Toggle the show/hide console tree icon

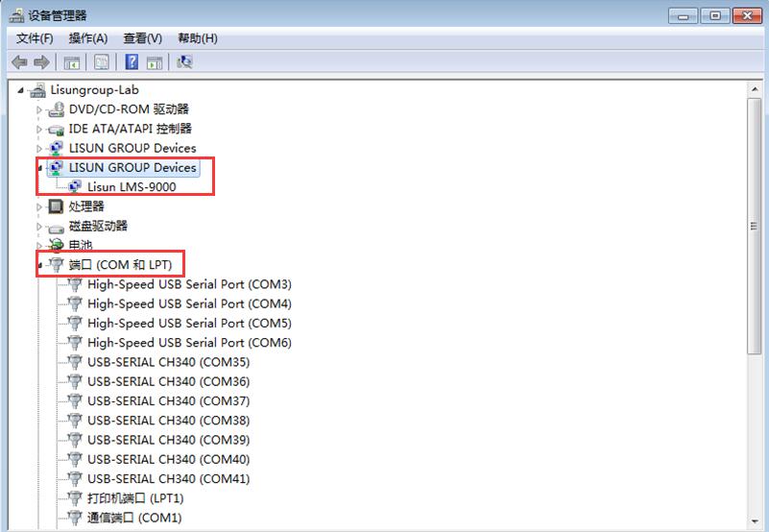click(x=71, y=62)
